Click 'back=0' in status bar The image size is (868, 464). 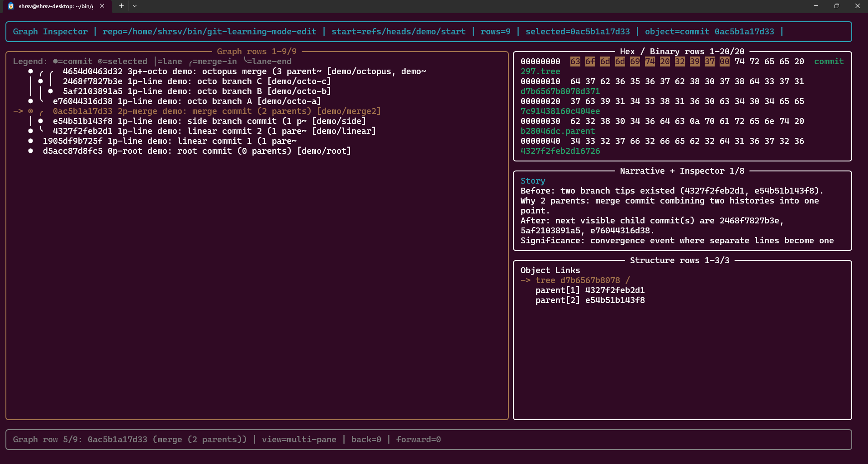tap(366, 440)
